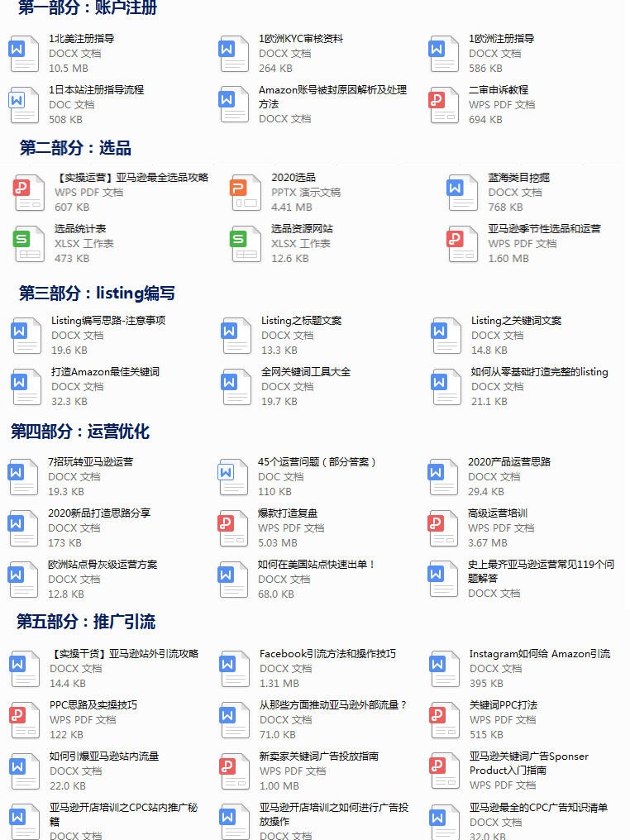Select the Listing编写思路-注意事项 document icon
630x840 pixels.
26,336
